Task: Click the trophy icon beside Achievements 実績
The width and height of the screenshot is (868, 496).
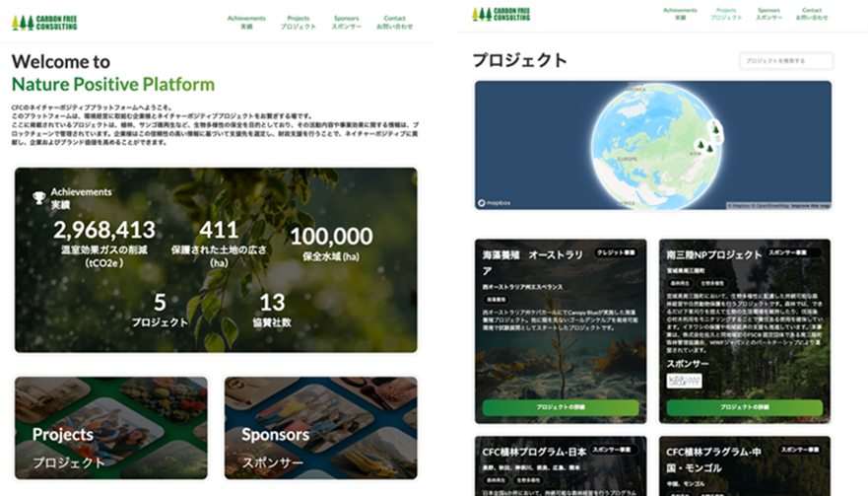Action: [39, 197]
